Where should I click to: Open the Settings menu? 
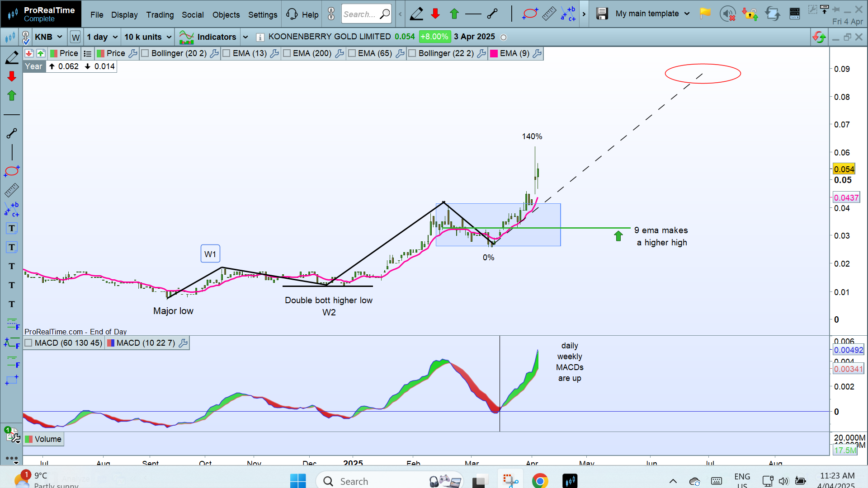pos(263,14)
